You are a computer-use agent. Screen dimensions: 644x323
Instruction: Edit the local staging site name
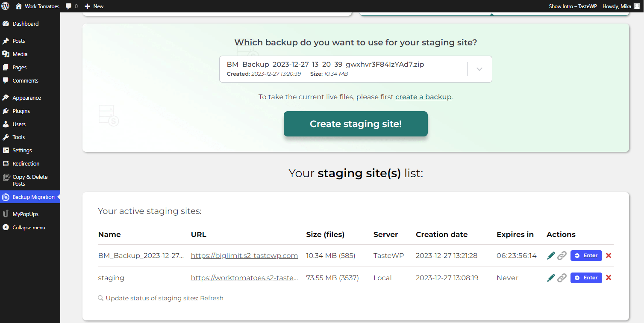pyautogui.click(x=551, y=278)
